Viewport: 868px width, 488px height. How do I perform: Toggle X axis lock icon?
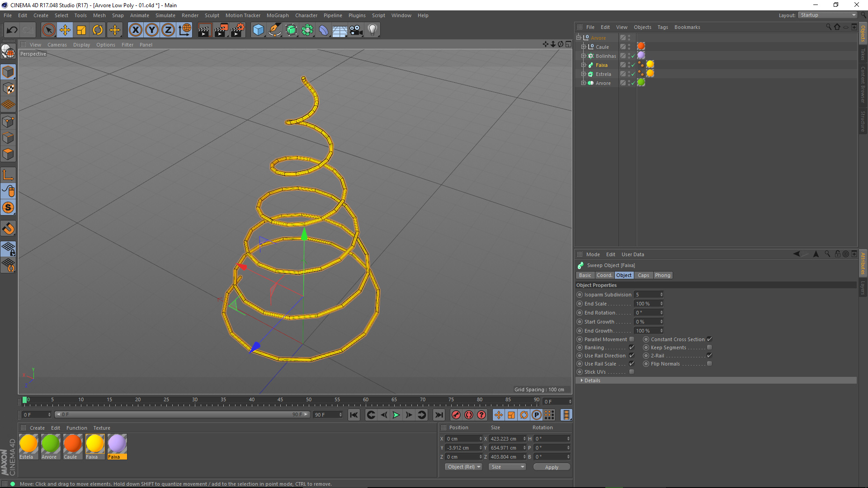(x=135, y=30)
